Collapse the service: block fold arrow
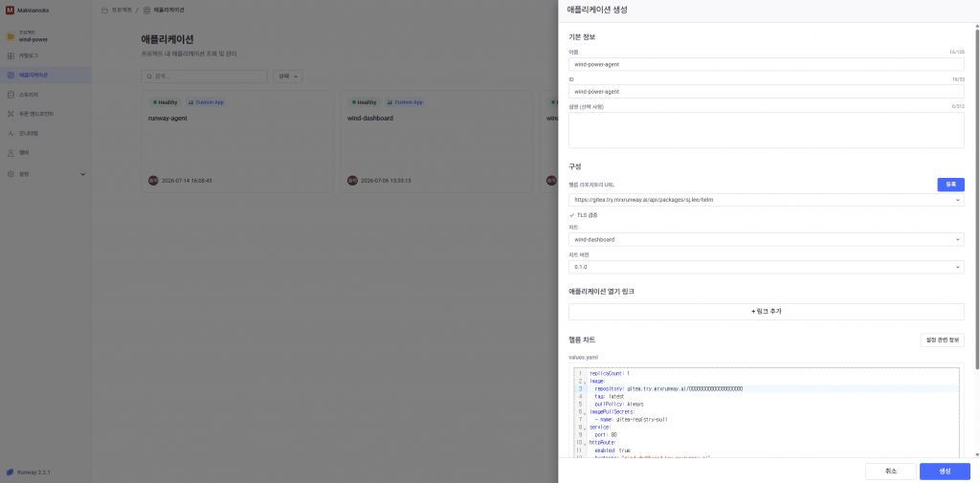The width and height of the screenshot is (980, 483). click(585, 428)
